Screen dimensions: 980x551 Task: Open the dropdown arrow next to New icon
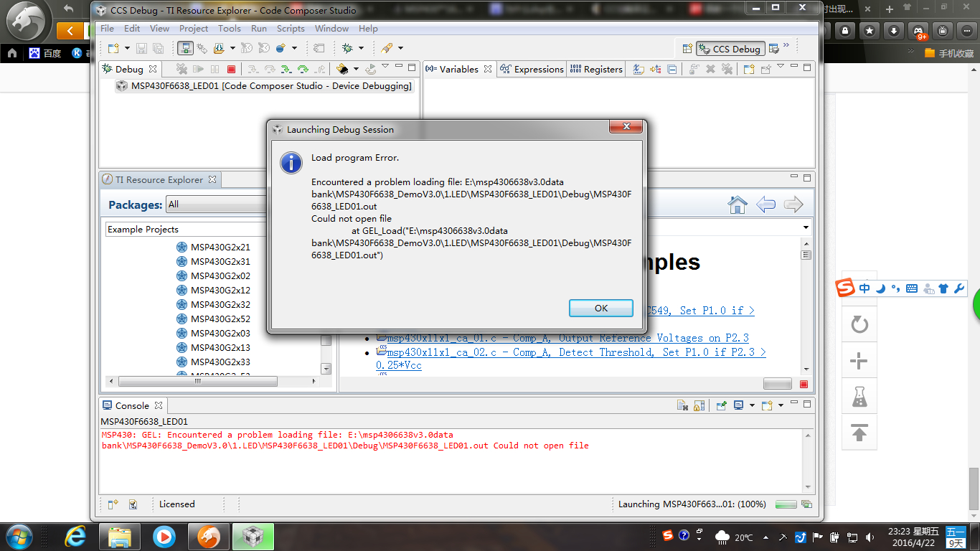click(127, 48)
